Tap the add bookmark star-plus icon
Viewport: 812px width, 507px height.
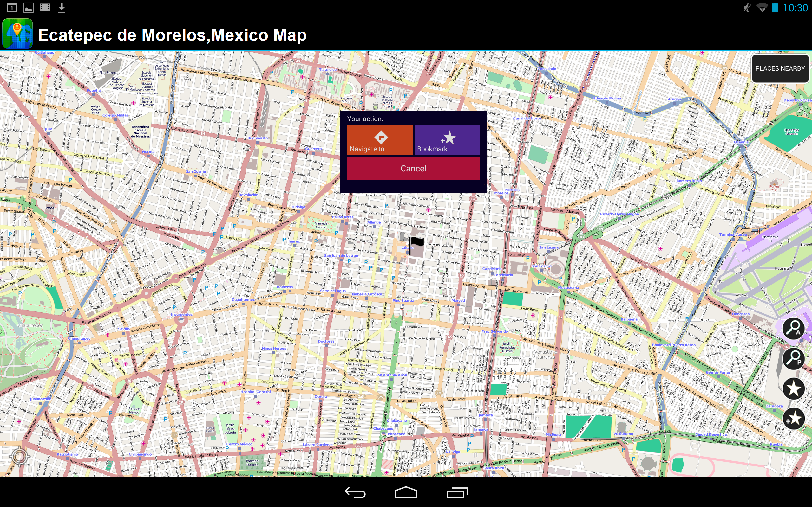pyautogui.click(x=793, y=418)
